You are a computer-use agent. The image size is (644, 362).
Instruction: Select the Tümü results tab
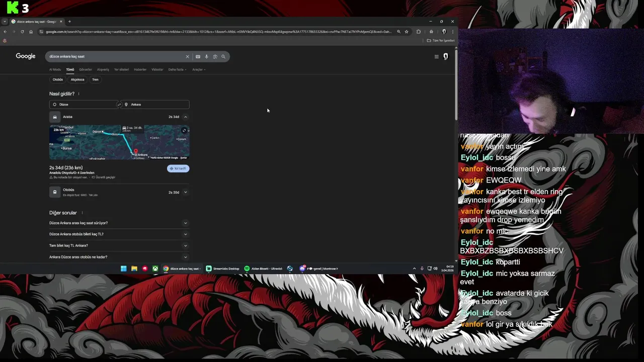70,69
